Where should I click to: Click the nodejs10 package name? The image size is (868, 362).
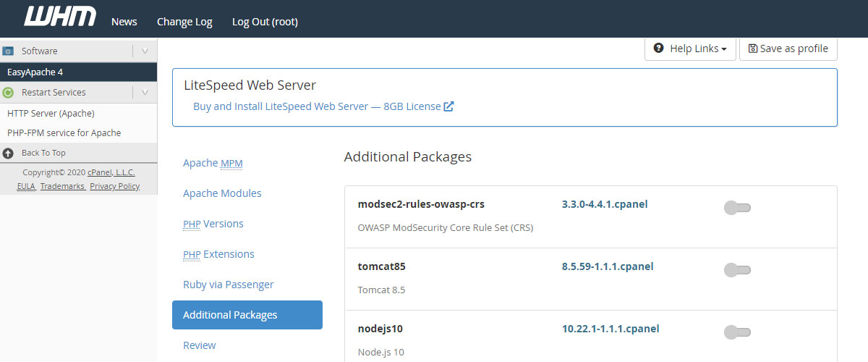pyautogui.click(x=380, y=329)
